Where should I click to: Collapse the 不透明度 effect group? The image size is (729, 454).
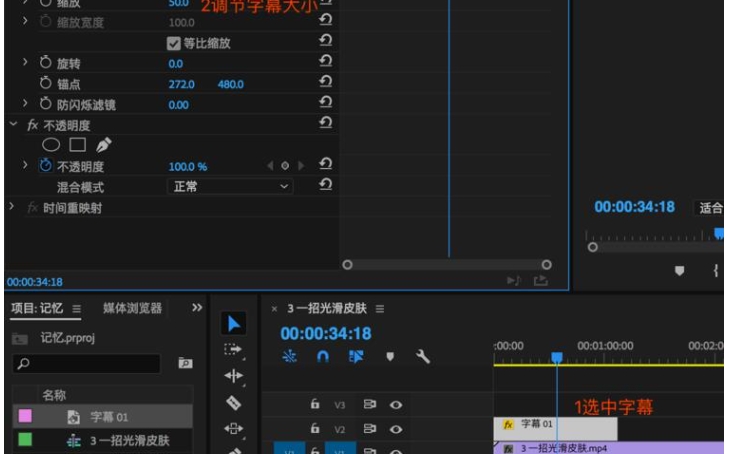[12, 124]
